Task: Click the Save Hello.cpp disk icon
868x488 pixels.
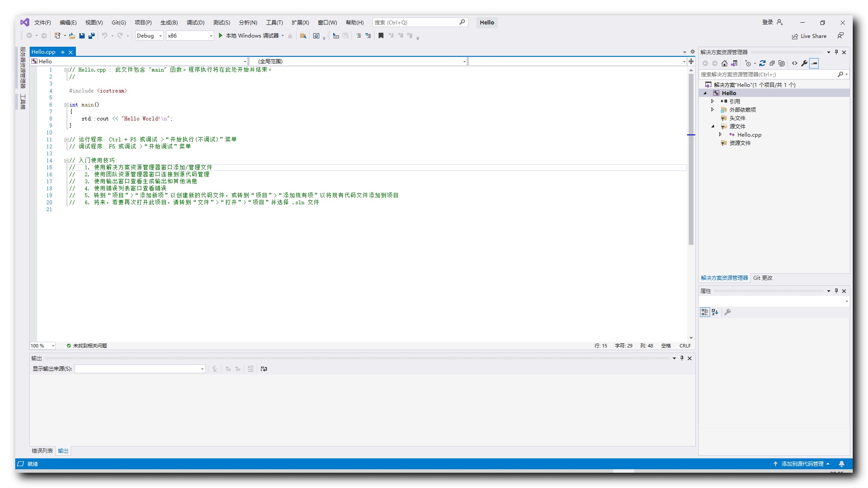Action: (x=82, y=36)
